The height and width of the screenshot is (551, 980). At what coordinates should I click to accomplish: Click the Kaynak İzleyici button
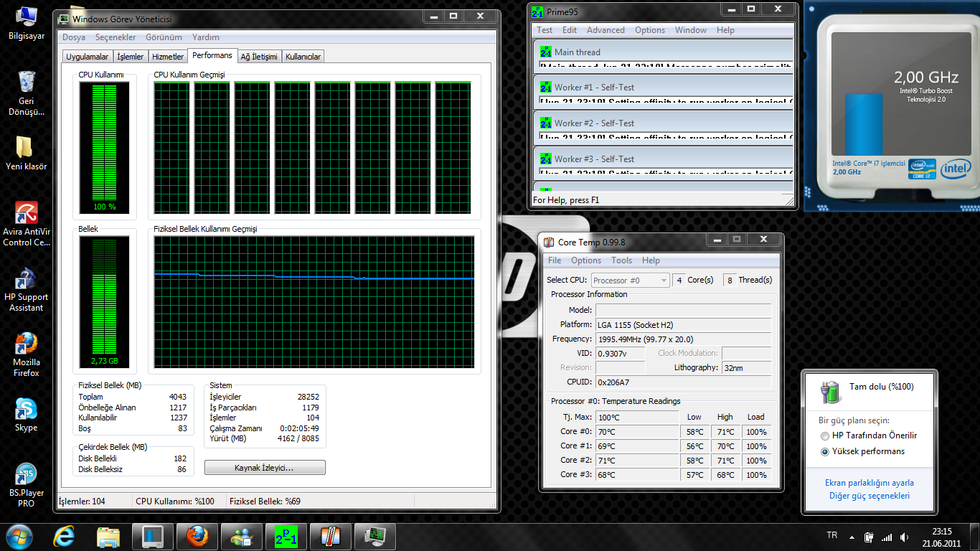pyautogui.click(x=265, y=468)
